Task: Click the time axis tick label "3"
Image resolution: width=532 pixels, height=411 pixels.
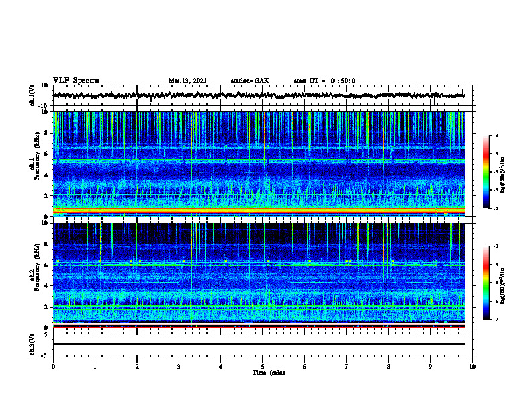Action: pos(179,367)
